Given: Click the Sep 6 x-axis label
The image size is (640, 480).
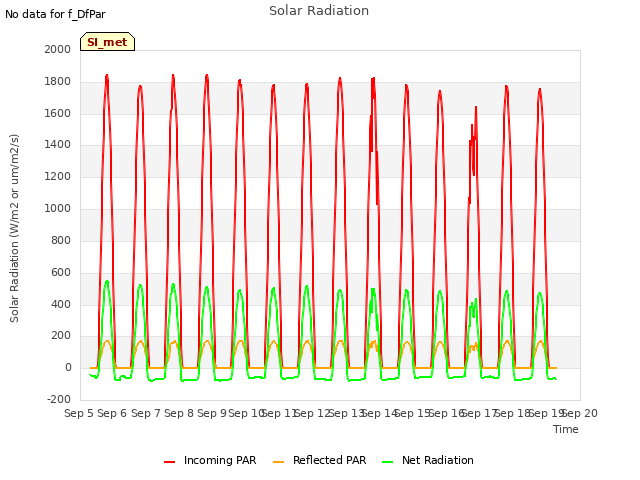Looking at the screenshot, I should [112, 413].
